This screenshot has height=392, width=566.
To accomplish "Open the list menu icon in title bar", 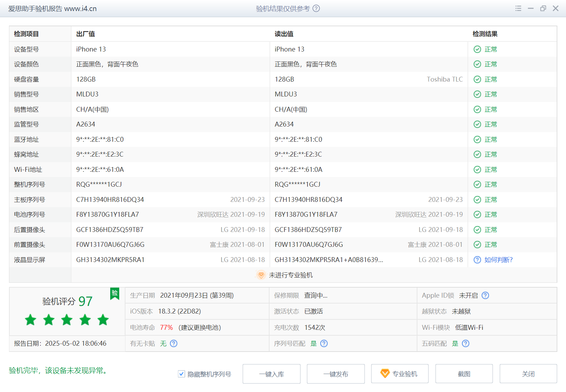I will pyautogui.click(x=518, y=8).
